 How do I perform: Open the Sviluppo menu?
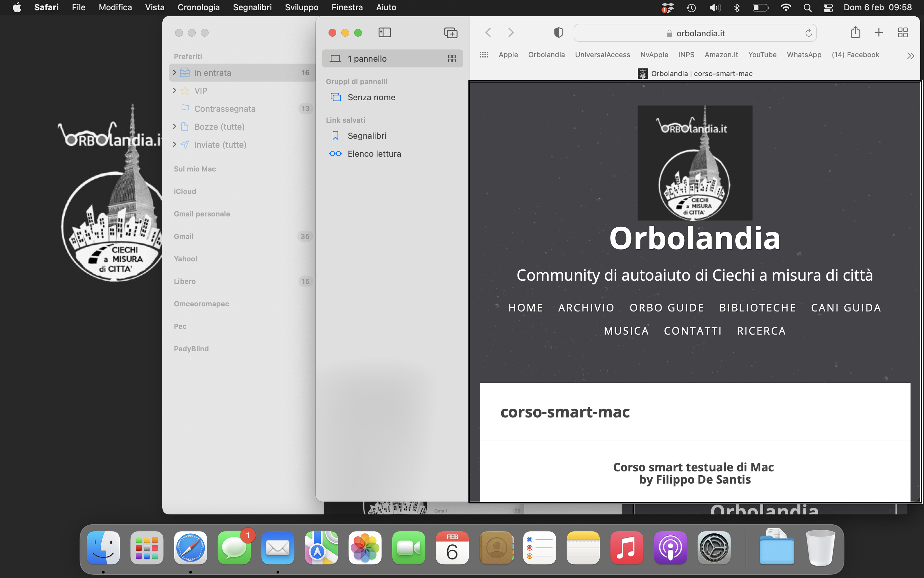pos(302,7)
